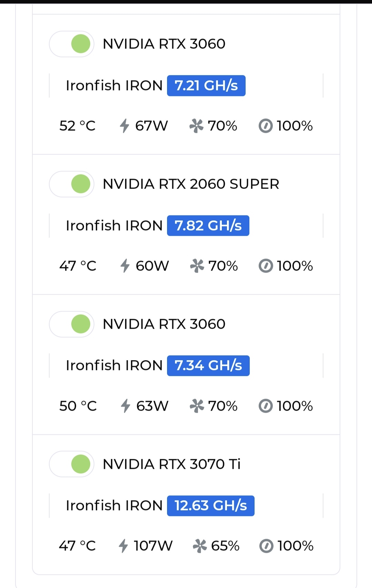Toggle the RTX 3060 card running 7.21 GH/s
The width and height of the screenshot is (372, 588).
(x=72, y=44)
